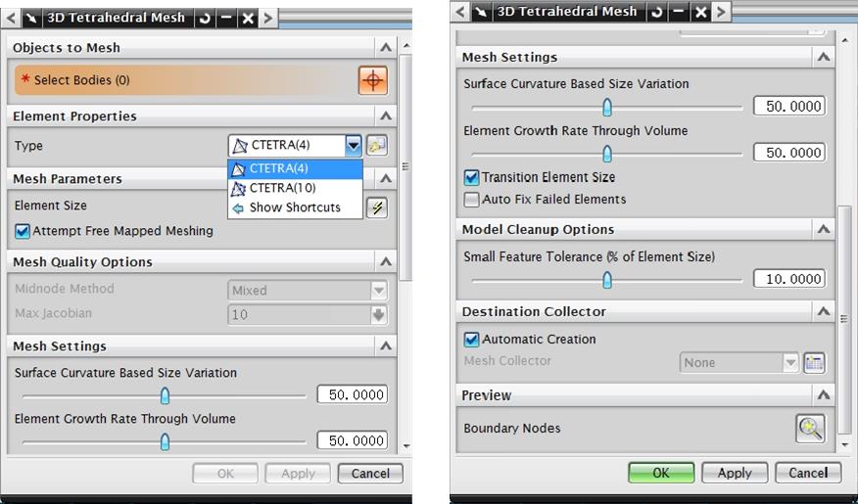858x504 pixels.
Task: Click Boundary Nodes preview magnifier icon
Action: (810, 429)
